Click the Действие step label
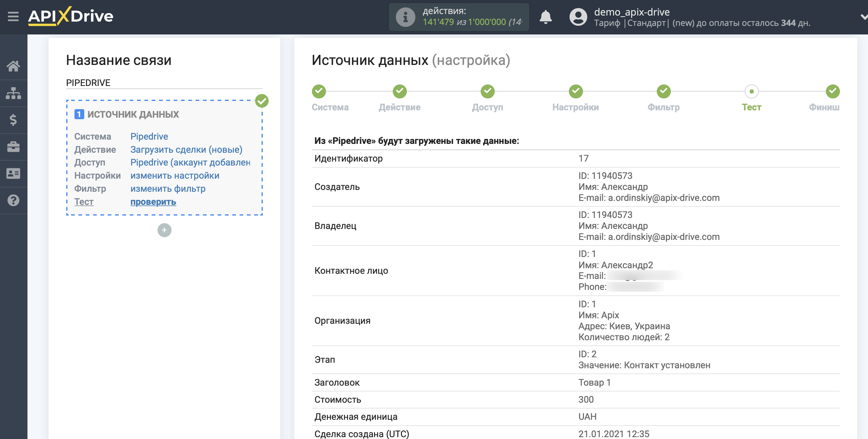This screenshot has height=439, width=868. (x=400, y=107)
